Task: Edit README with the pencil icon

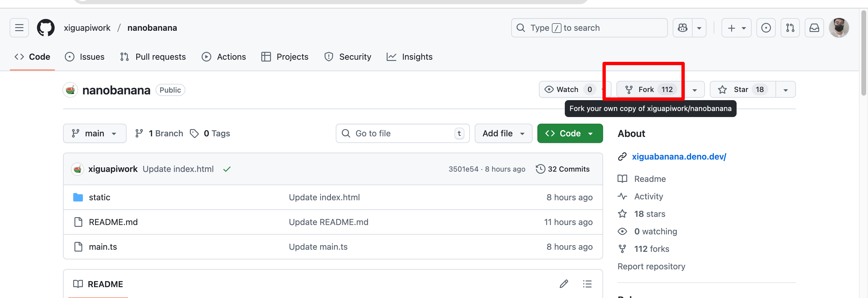Action: pos(564,284)
